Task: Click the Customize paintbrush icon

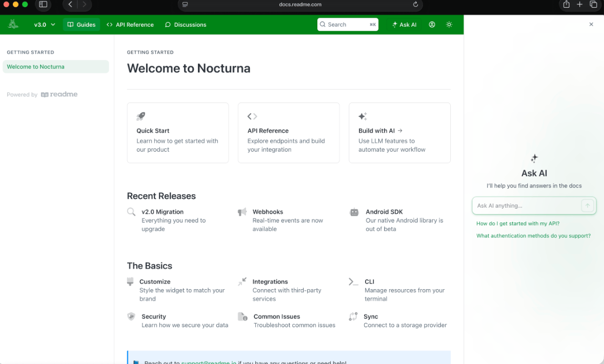Action: [x=130, y=281]
